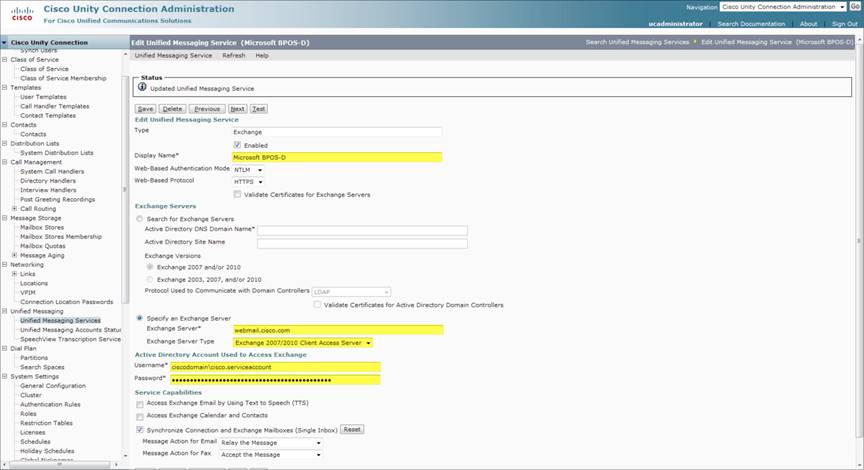Screen dimensions: 864x470
Task: Select Exchange 2003, 2007, and/or 2010 option
Action: pos(149,279)
